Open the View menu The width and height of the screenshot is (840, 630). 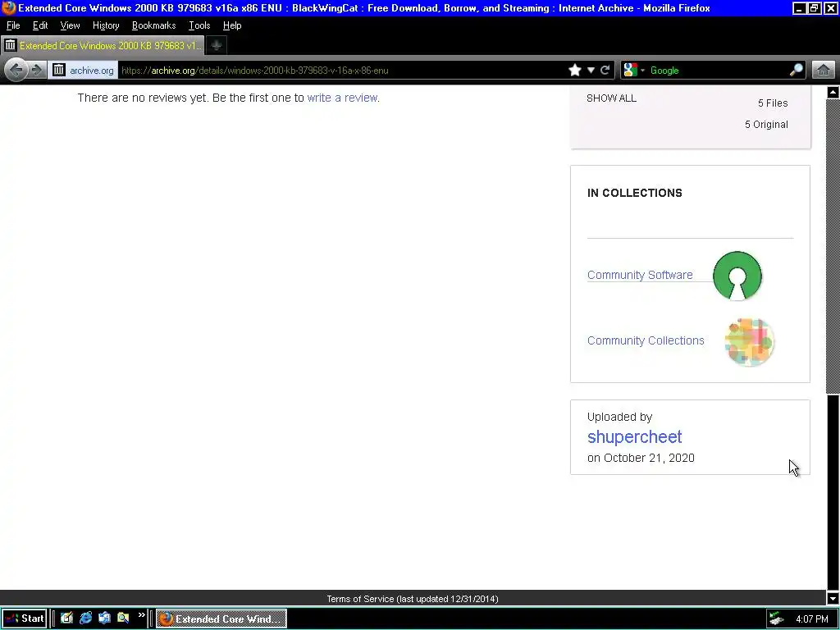pyautogui.click(x=71, y=25)
